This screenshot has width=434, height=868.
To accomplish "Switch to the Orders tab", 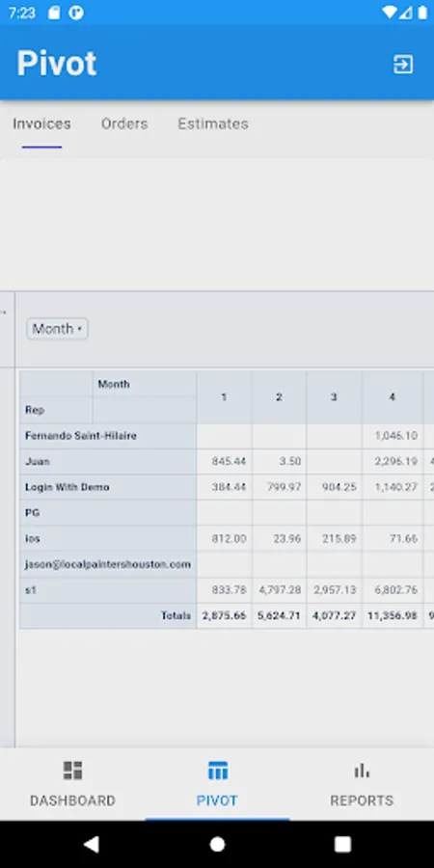I will 124,124.
